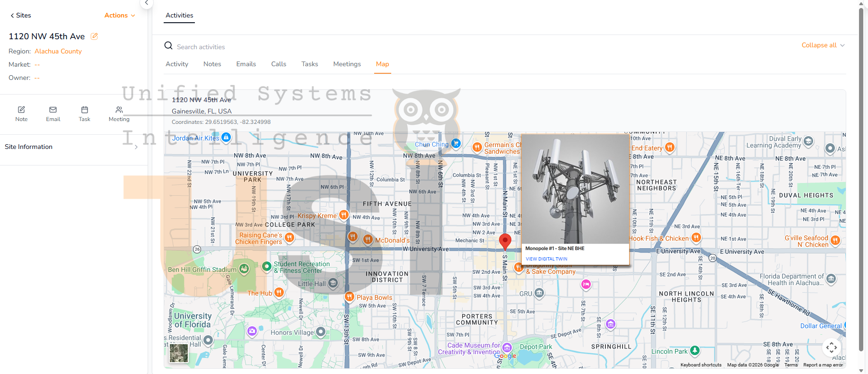Switch to the Activity tab

177,64
